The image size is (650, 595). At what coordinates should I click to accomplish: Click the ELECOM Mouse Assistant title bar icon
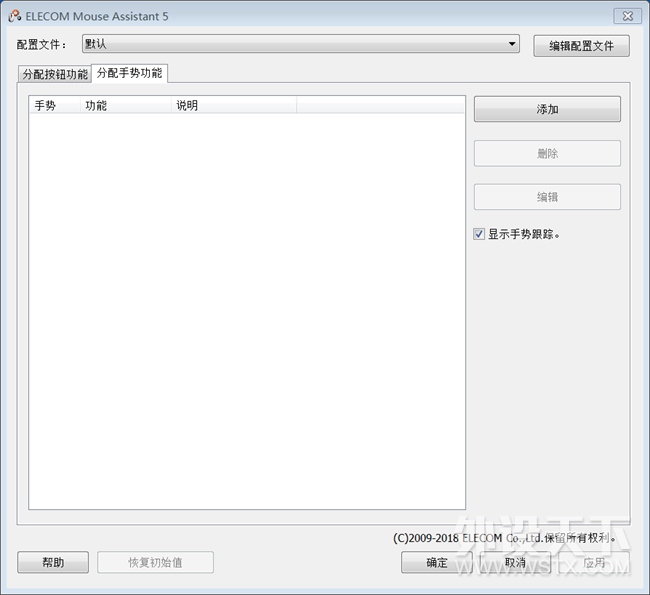tap(15, 16)
